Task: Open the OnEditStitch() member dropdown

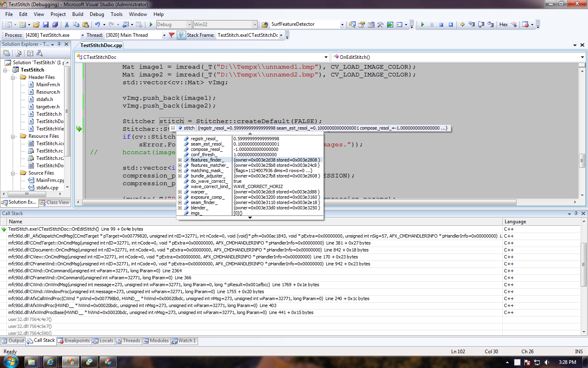Action: pos(582,57)
